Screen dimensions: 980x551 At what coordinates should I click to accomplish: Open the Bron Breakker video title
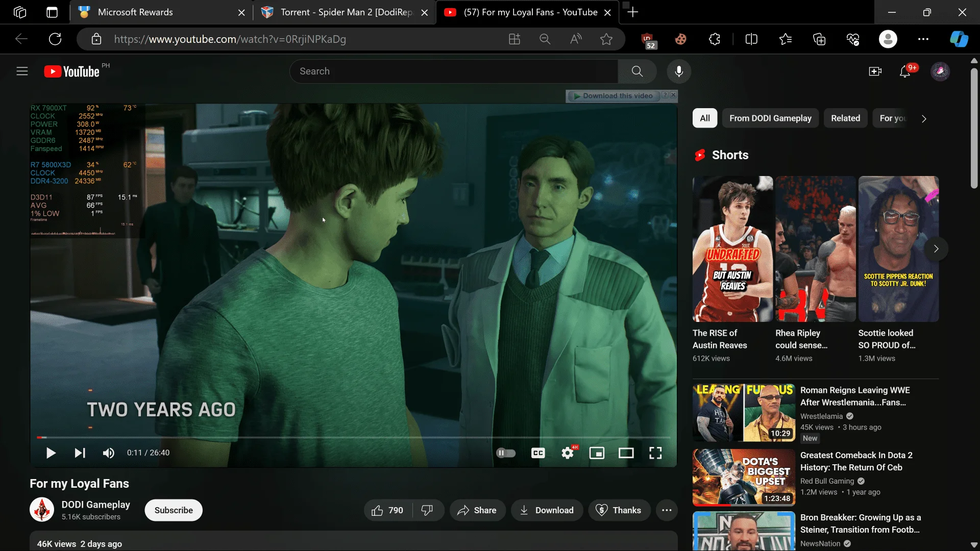click(x=861, y=524)
